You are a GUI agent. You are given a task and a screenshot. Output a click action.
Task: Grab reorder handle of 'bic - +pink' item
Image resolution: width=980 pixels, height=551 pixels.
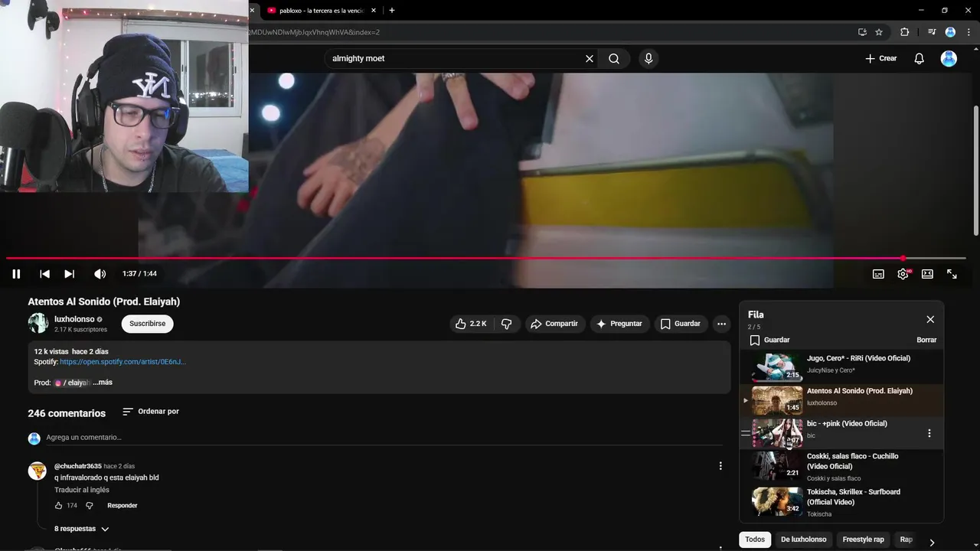tap(746, 433)
